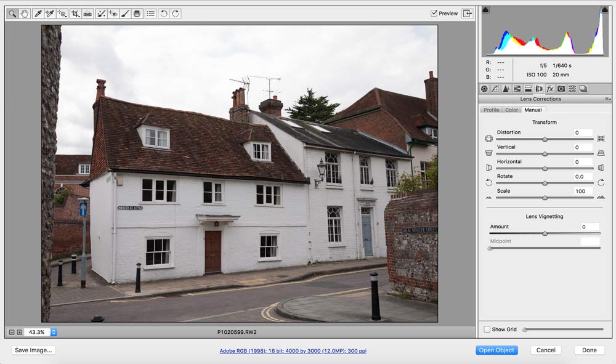Image resolution: width=616 pixels, height=364 pixels.
Task: Switch to the Color tab
Action: (512, 110)
